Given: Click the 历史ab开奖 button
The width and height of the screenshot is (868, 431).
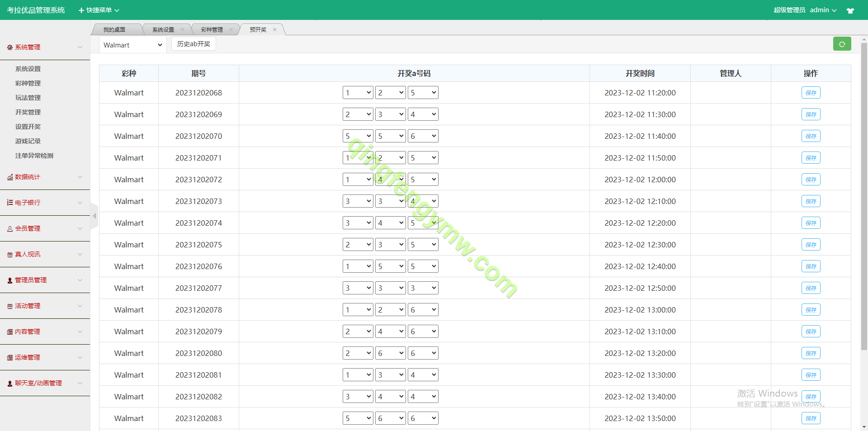Looking at the screenshot, I should [193, 44].
